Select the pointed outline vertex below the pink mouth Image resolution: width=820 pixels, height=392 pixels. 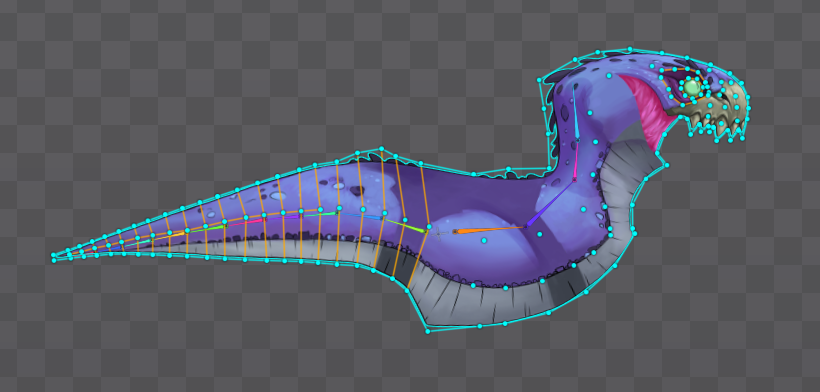pyautogui.click(x=667, y=166)
